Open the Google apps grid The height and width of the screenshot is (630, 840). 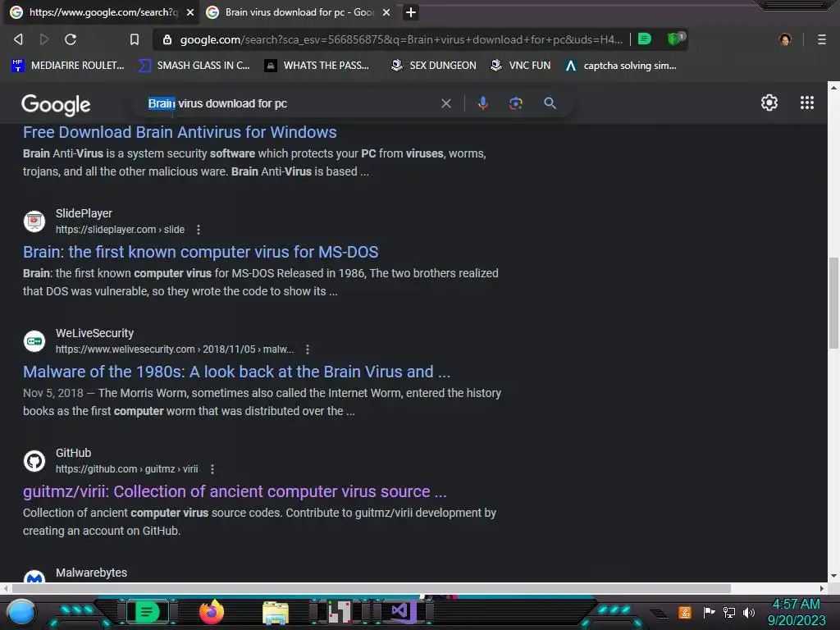(x=807, y=103)
